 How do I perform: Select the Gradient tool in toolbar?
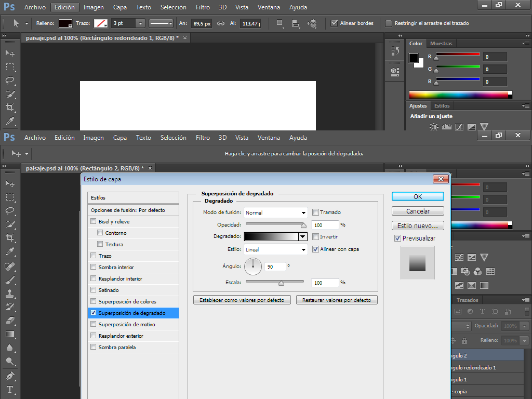(x=10, y=334)
